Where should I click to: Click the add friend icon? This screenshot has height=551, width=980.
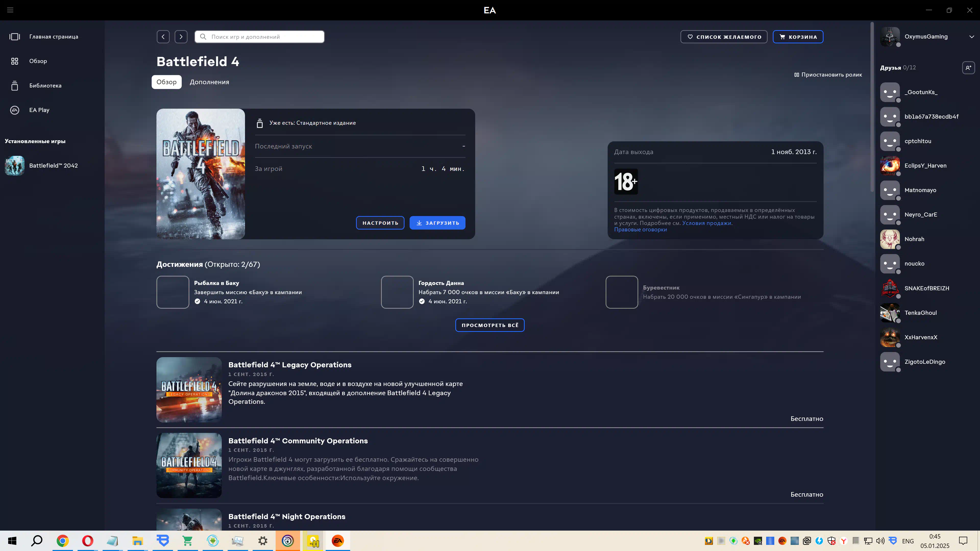click(969, 68)
